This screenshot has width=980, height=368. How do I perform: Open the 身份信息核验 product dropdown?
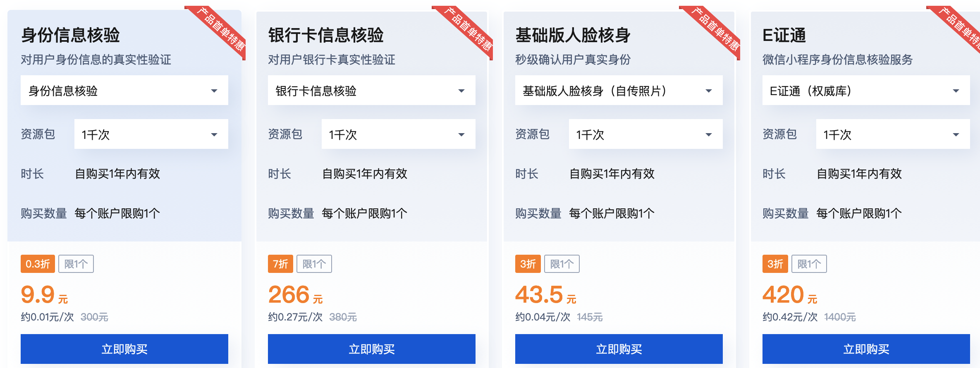pyautogui.click(x=124, y=90)
